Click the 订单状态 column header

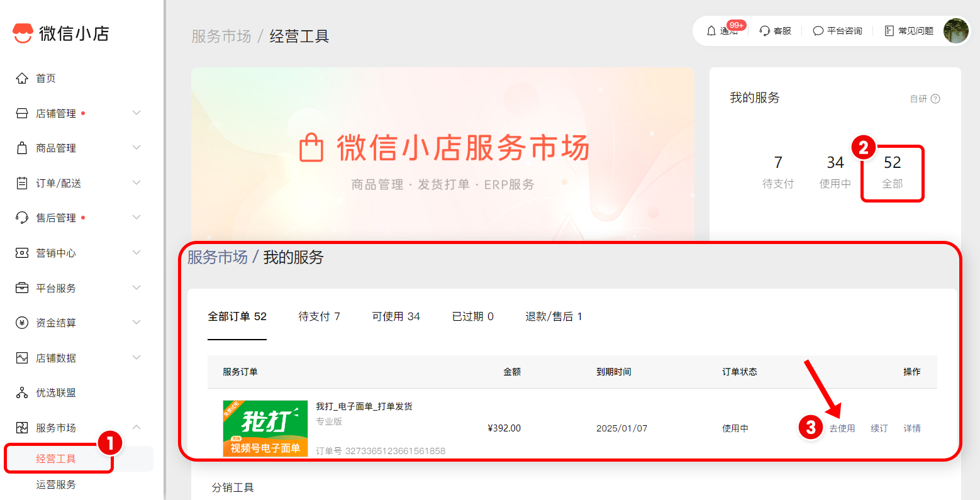(x=740, y=372)
